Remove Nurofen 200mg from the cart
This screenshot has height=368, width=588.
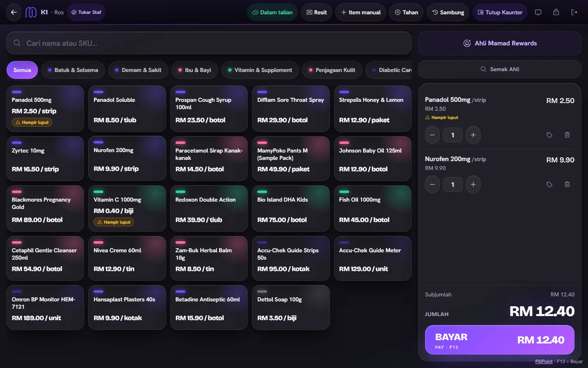(x=567, y=184)
